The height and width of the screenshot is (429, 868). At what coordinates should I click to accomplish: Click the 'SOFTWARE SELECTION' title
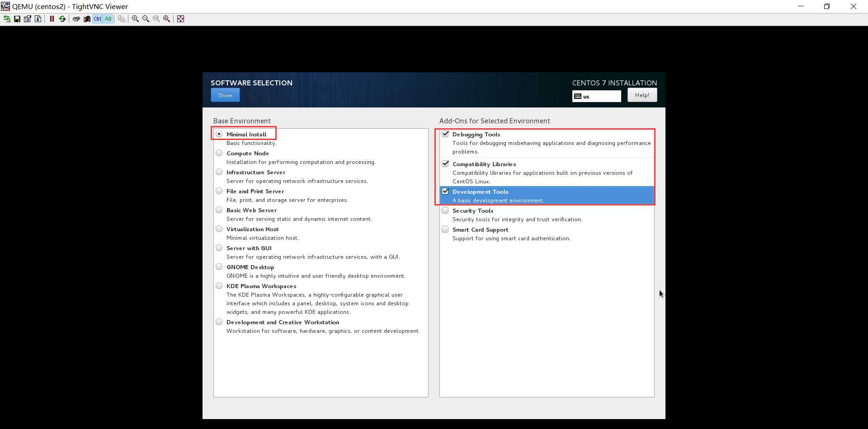click(x=251, y=83)
